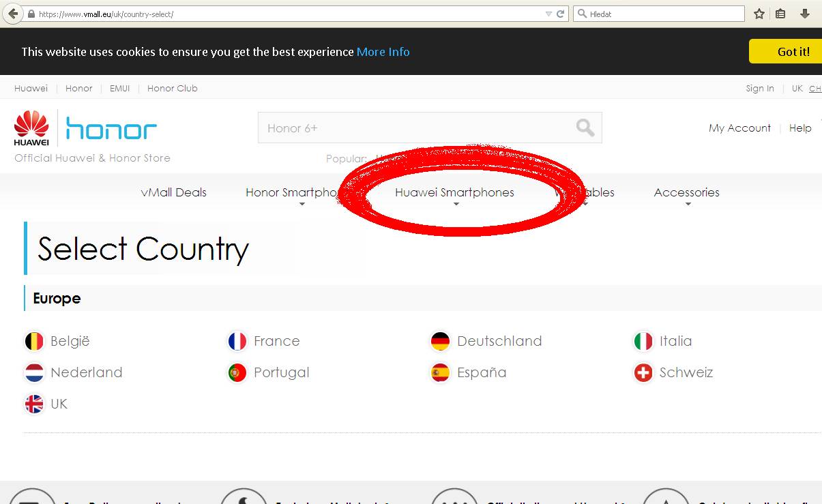The height and width of the screenshot is (504, 822).
Task: Choose the Nederland country name
Action: tap(87, 372)
